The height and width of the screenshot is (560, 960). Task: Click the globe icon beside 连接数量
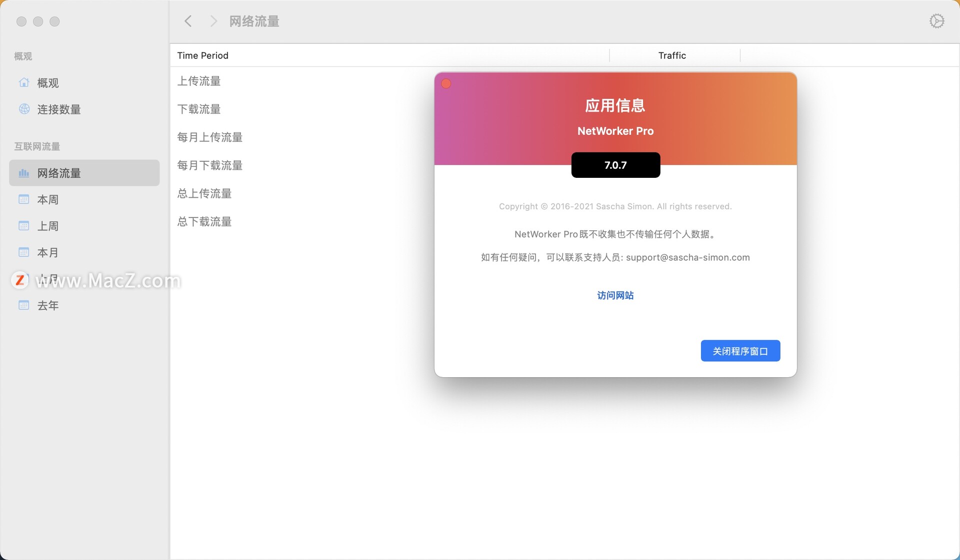23,109
